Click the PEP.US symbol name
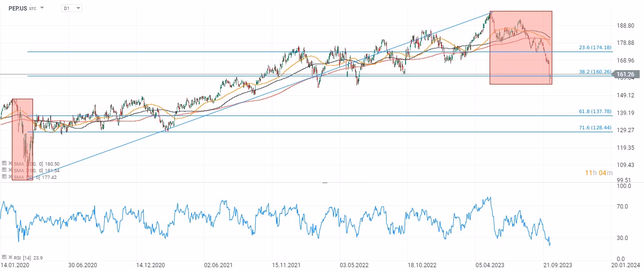Screen dimensions: 644x271 pyautogui.click(x=18, y=8)
